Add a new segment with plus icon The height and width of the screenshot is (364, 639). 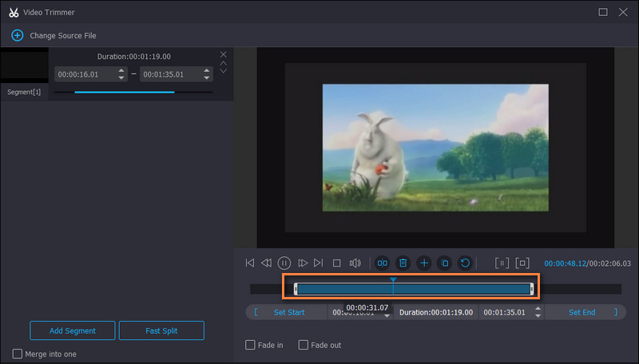coord(424,263)
